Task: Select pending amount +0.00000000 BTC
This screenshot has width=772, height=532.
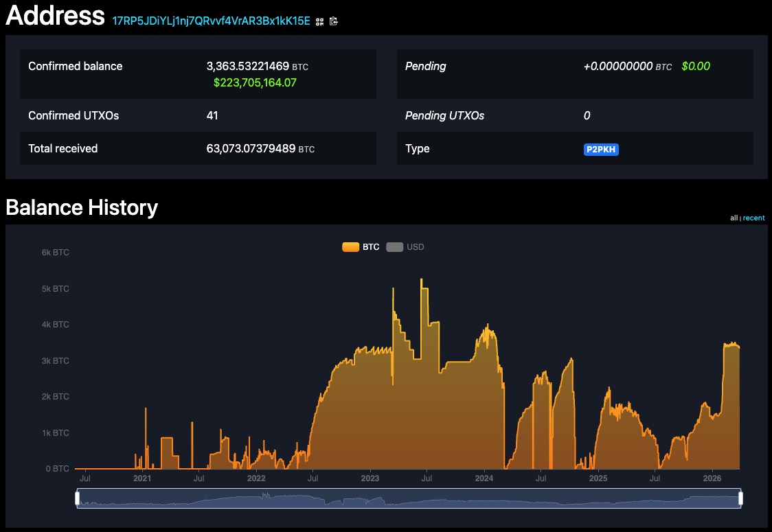Action: click(x=628, y=67)
